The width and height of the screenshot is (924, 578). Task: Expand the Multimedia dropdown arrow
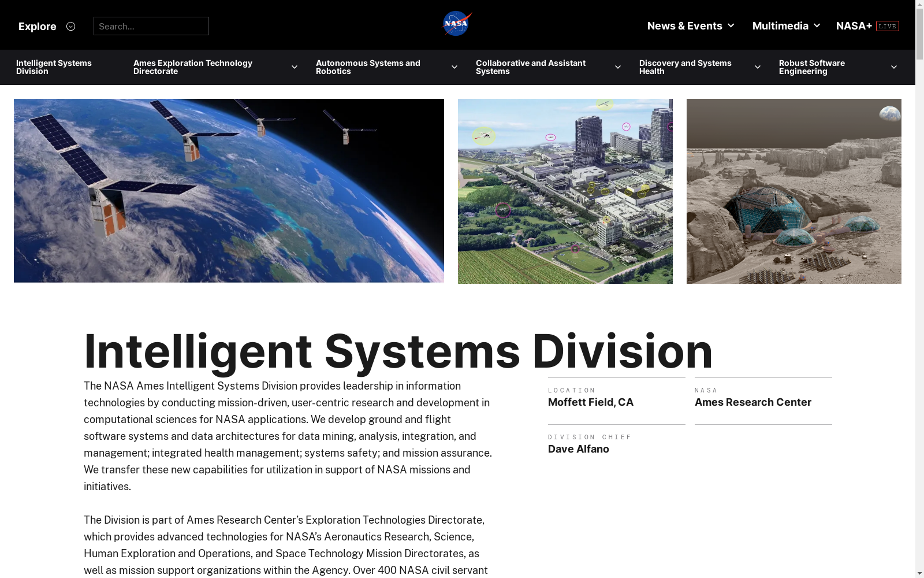[x=817, y=25]
